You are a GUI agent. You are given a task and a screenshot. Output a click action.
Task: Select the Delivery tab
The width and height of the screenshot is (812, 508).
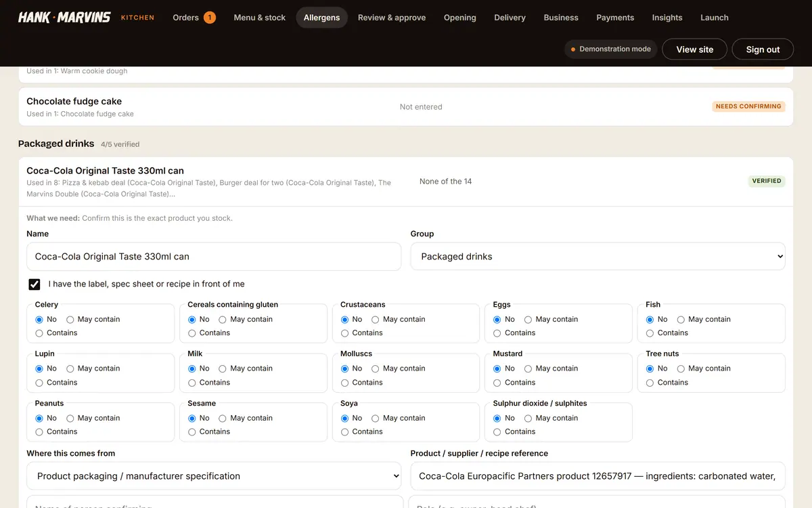[510, 18]
